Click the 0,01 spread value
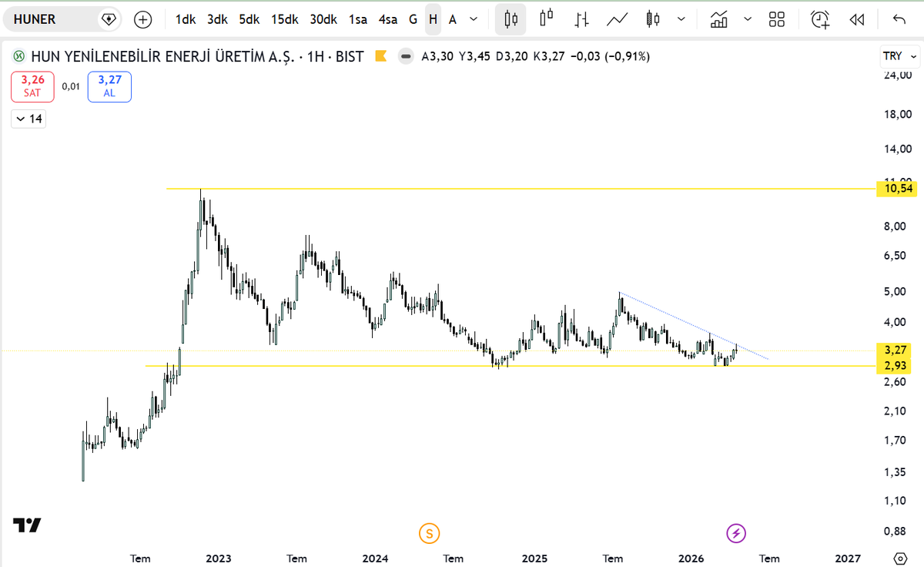Viewport: 924px width, 567px height. coord(71,86)
